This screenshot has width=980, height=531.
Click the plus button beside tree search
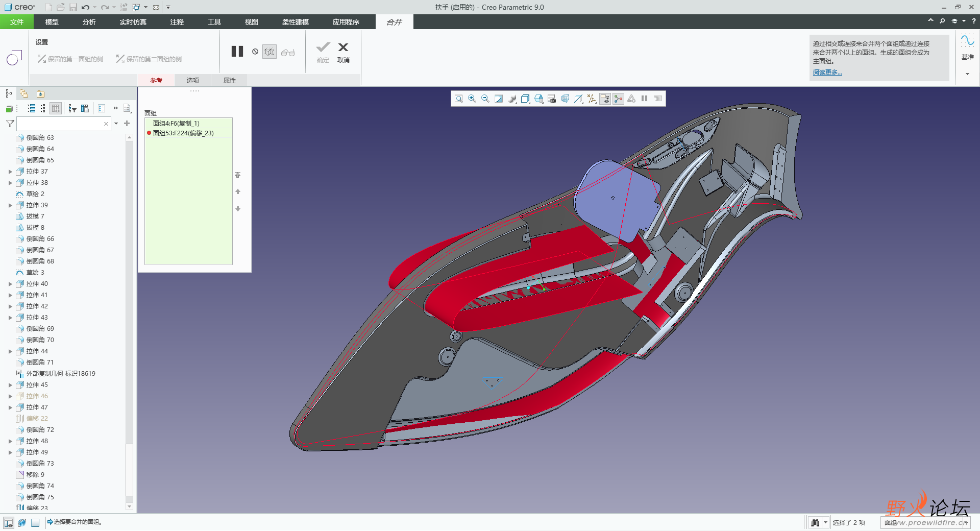pos(127,124)
